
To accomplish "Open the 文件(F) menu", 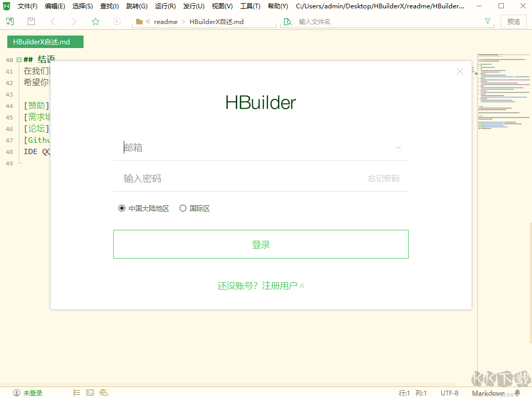I will click(x=28, y=6).
